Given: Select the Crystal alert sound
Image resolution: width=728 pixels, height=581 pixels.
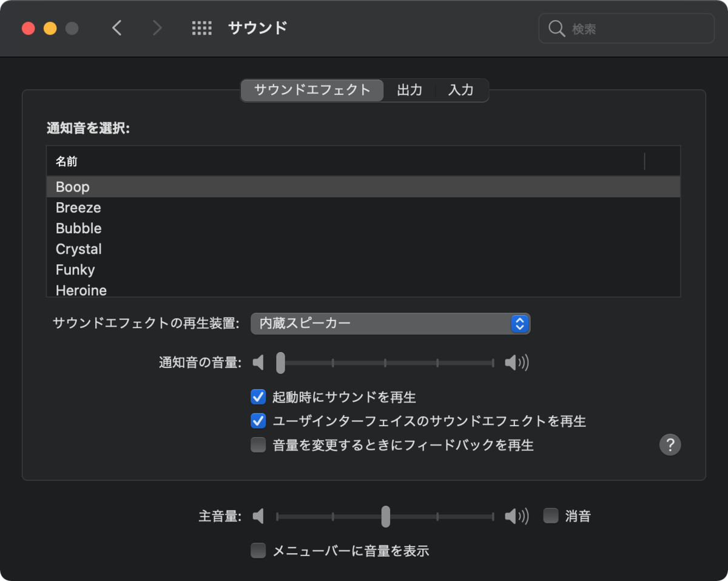Looking at the screenshot, I should (78, 249).
